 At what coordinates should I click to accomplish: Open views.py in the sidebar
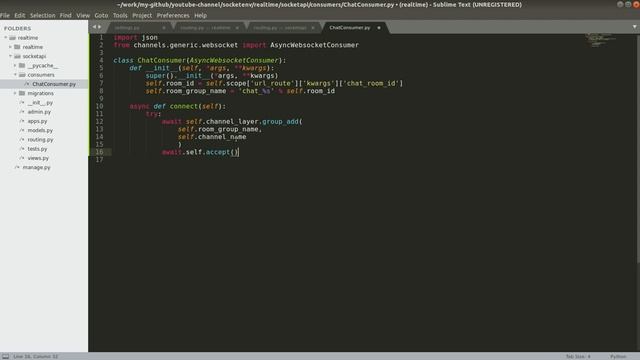click(x=38, y=158)
